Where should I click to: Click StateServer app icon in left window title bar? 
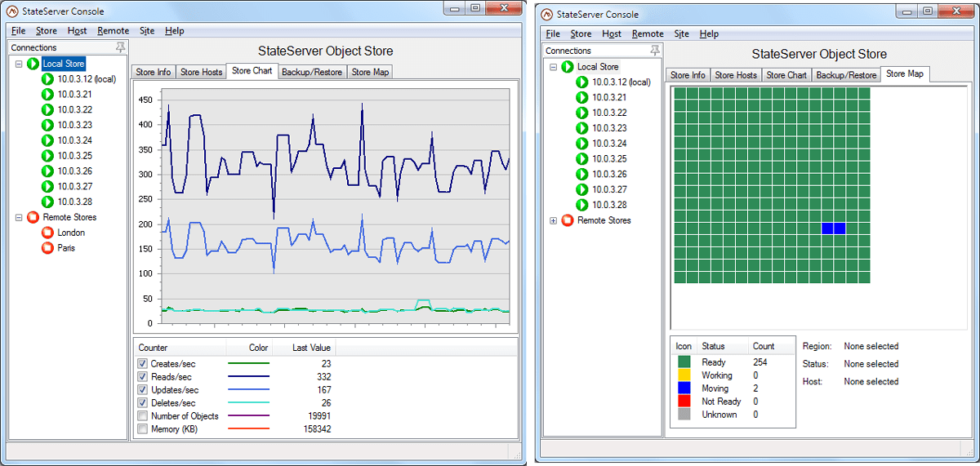coord(14,11)
